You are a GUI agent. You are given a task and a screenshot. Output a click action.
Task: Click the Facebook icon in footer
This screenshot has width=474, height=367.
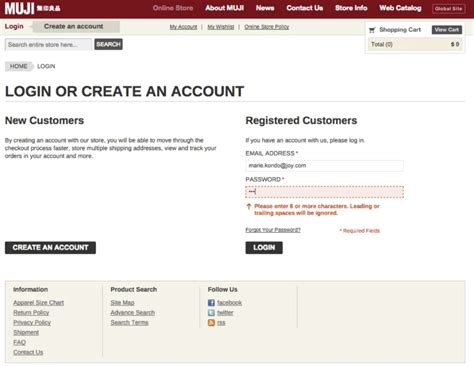(211, 303)
